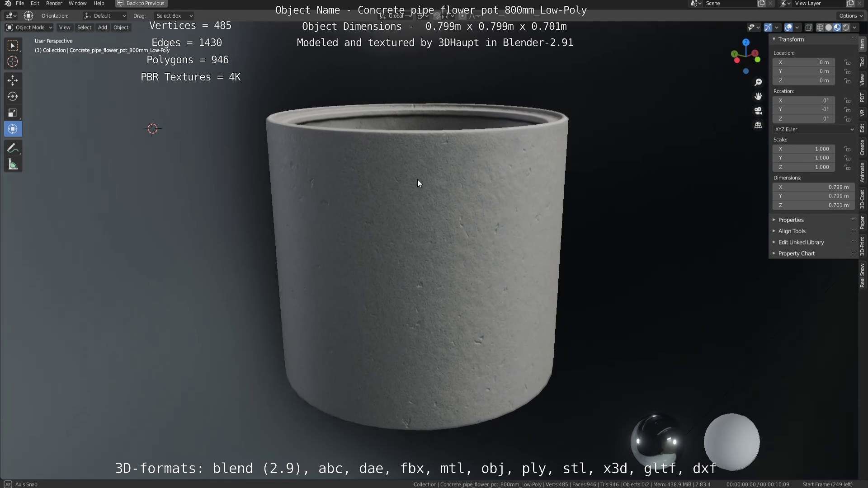Open the Add menu in viewport header
The image size is (868, 488).
(x=103, y=28)
